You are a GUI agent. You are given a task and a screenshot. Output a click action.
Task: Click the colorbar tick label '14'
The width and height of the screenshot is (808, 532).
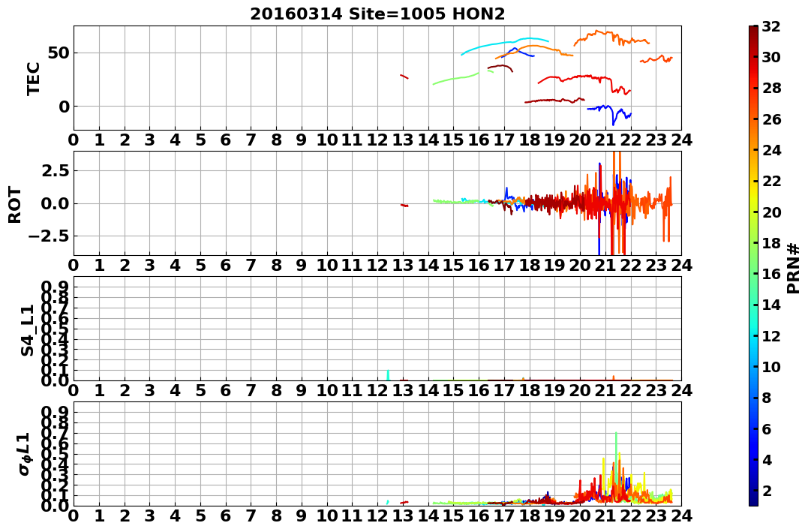pos(771,305)
